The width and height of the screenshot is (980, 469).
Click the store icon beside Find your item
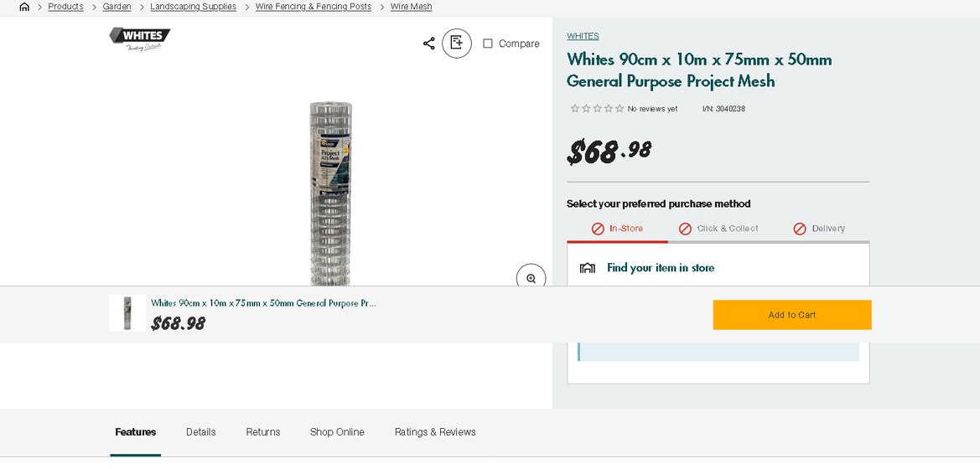coord(588,268)
